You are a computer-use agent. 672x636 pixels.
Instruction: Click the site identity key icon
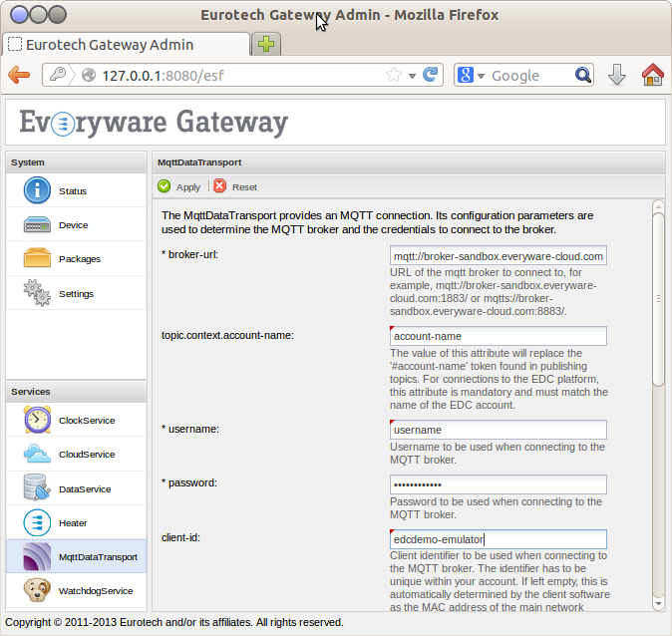[58, 75]
